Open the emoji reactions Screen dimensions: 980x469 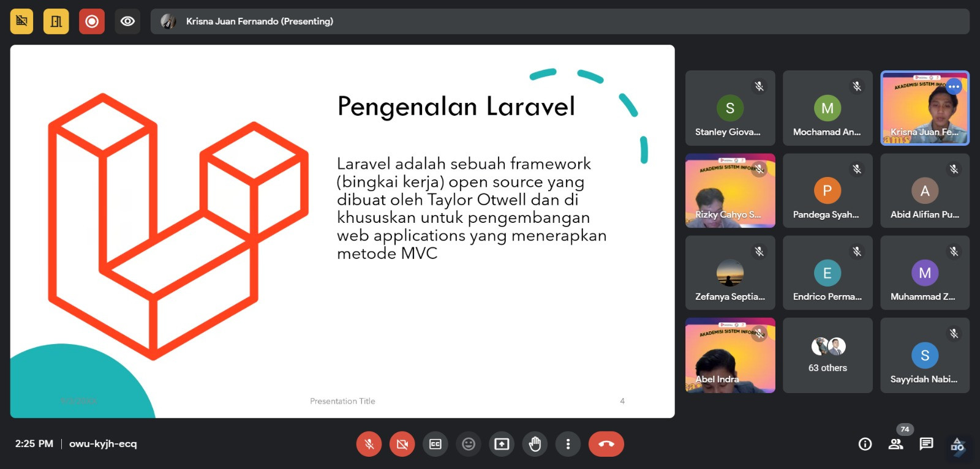[x=469, y=444]
